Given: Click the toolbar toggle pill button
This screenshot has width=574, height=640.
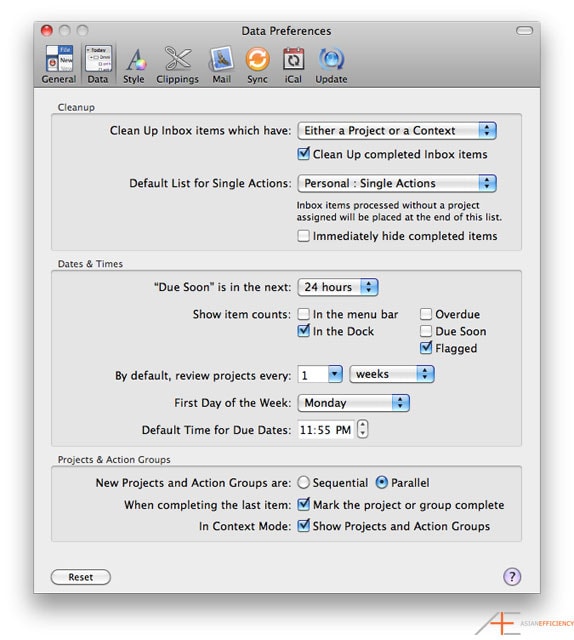Looking at the screenshot, I should pyautogui.click(x=524, y=31).
